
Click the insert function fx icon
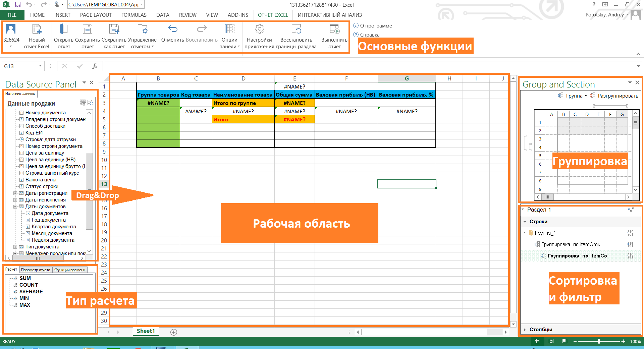click(x=95, y=66)
